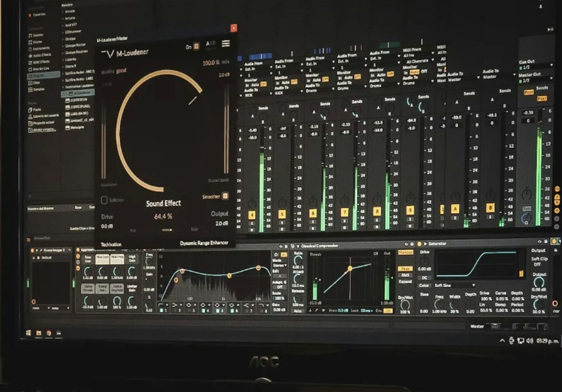Click the A|B compare button in M-Loudener
The width and height of the screenshot is (562, 392).
[x=210, y=44]
